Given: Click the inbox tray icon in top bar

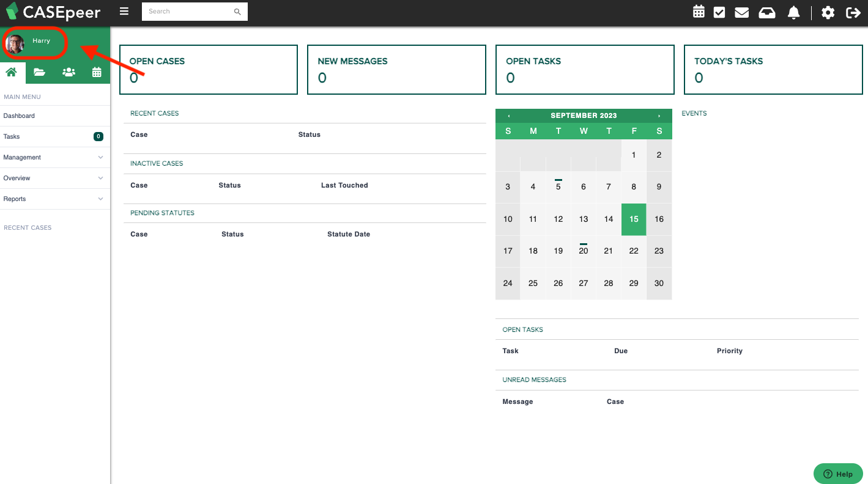Looking at the screenshot, I should pyautogui.click(x=766, y=12).
